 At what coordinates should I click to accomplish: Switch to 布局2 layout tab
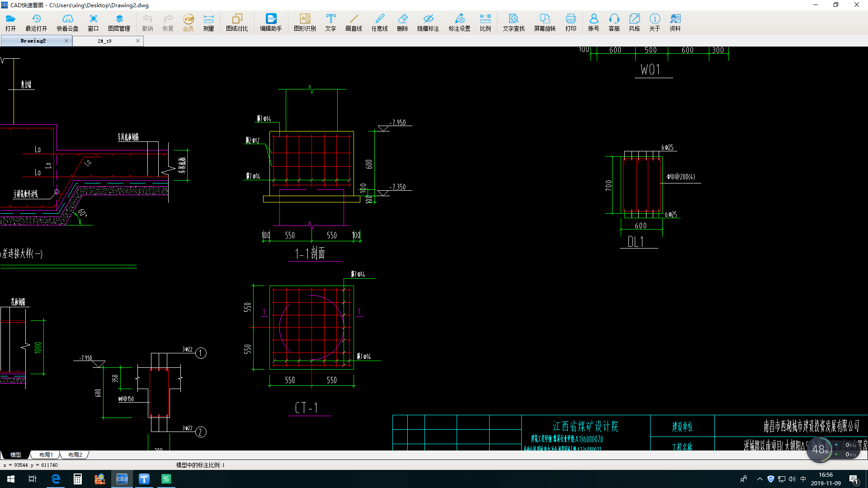(x=75, y=455)
